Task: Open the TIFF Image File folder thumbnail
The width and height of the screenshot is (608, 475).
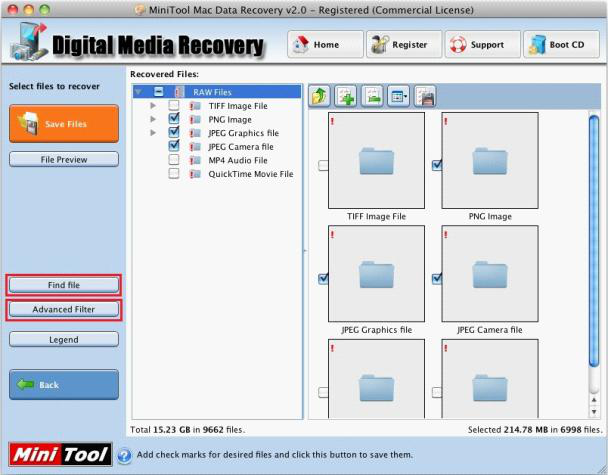Action: click(376, 161)
